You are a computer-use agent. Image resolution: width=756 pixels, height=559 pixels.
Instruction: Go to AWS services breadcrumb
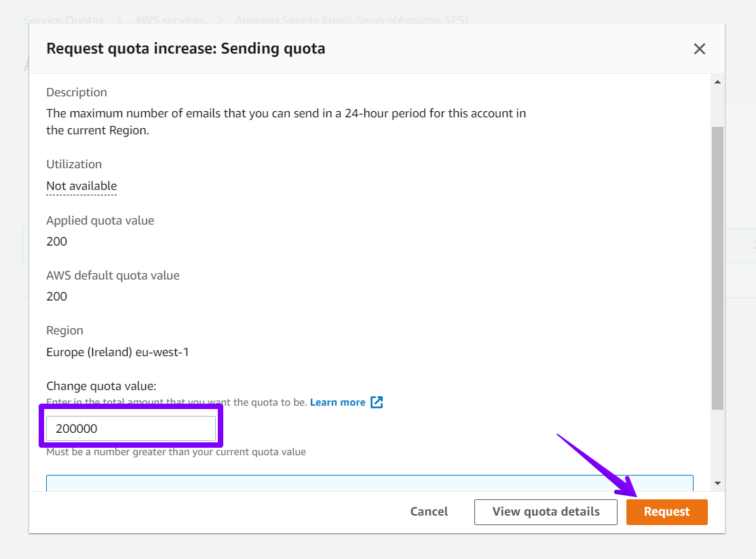pyautogui.click(x=169, y=20)
